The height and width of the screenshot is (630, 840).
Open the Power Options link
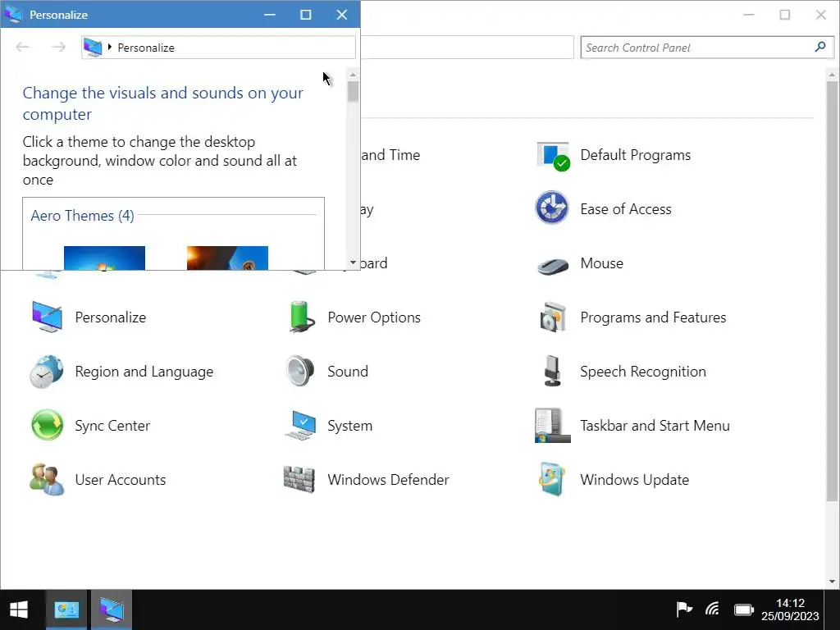tap(374, 317)
